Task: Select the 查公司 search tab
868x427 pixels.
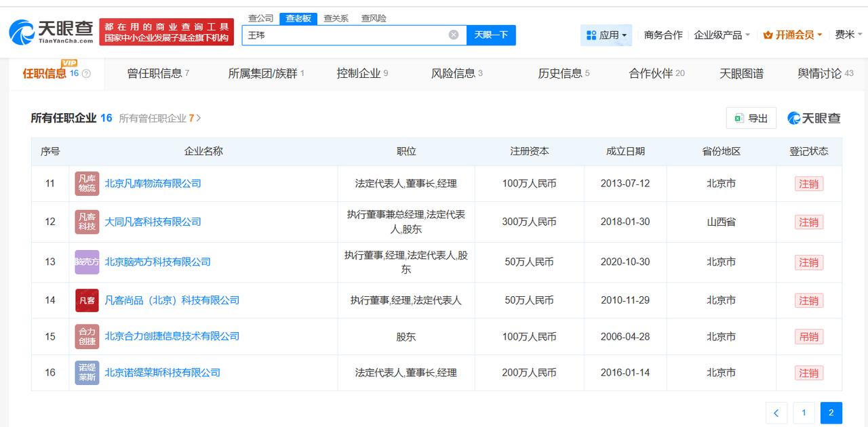Action: (260, 18)
